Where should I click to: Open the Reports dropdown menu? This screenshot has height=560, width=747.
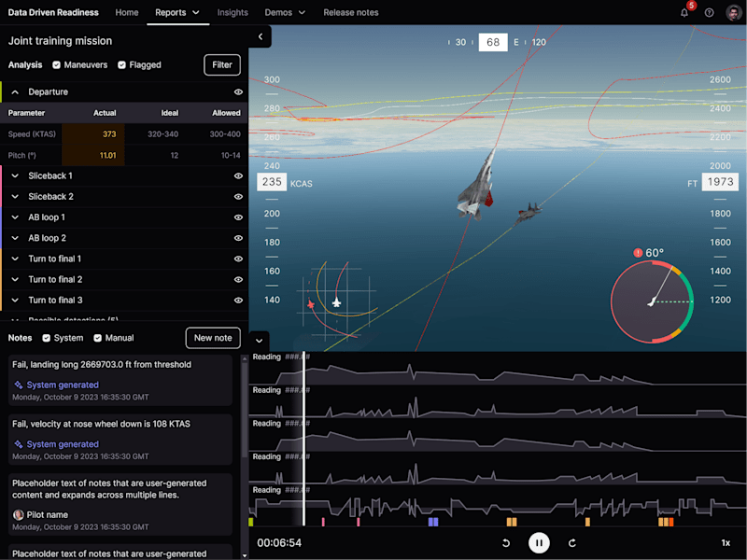pos(177,13)
